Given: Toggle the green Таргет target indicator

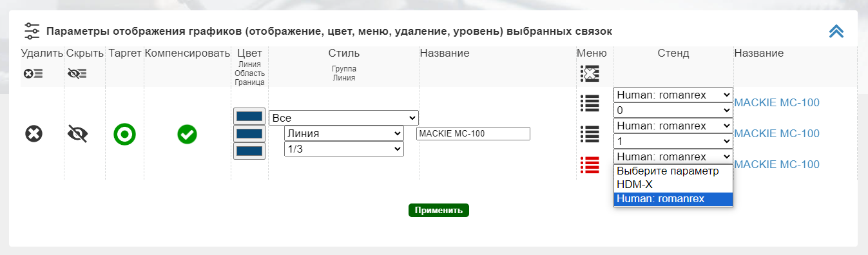Looking at the screenshot, I should point(124,135).
